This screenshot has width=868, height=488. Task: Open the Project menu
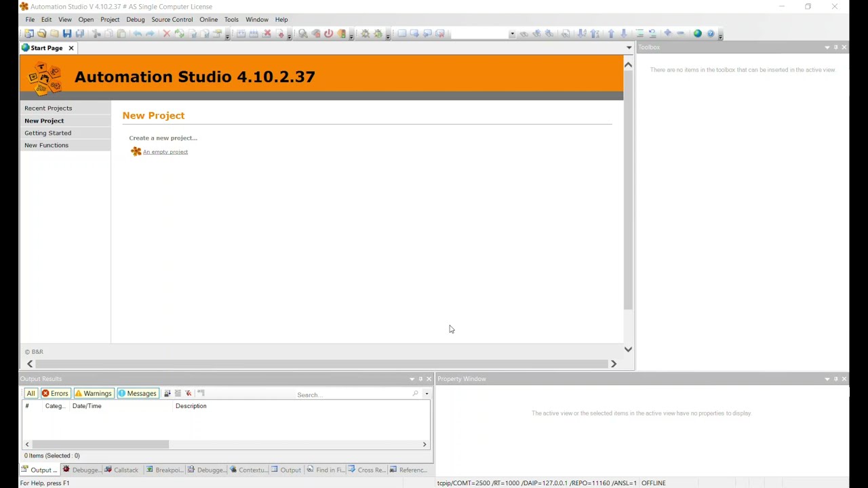point(110,20)
